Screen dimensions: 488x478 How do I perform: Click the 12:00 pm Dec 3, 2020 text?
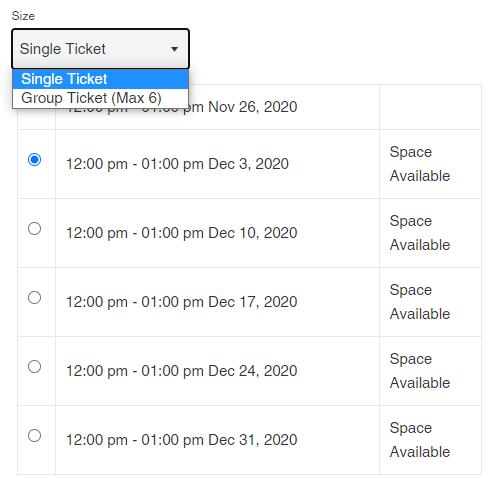tap(177, 164)
